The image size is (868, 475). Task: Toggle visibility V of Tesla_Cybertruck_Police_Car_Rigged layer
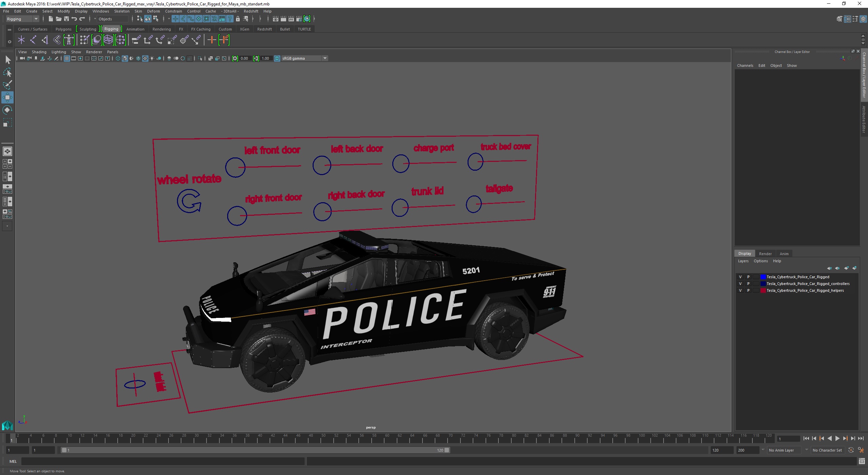[740, 277]
